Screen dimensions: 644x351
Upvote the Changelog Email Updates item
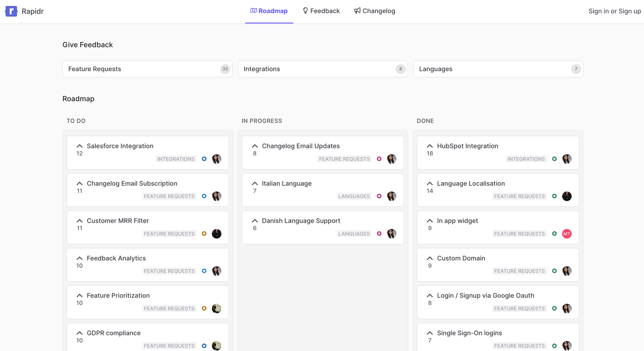tap(255, 146)
